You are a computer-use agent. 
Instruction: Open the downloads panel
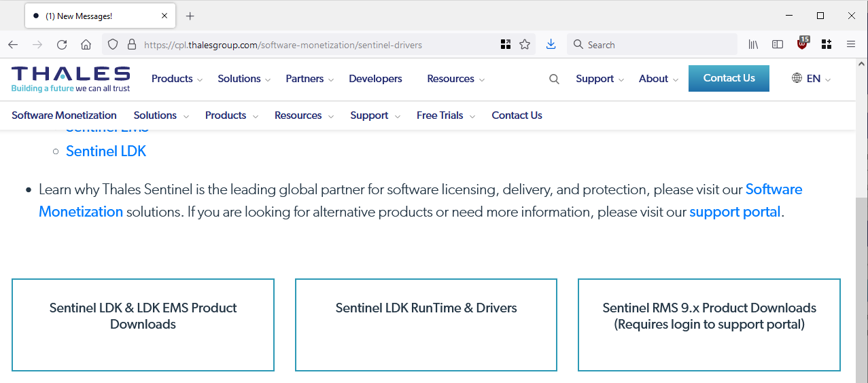coord(551,45)
